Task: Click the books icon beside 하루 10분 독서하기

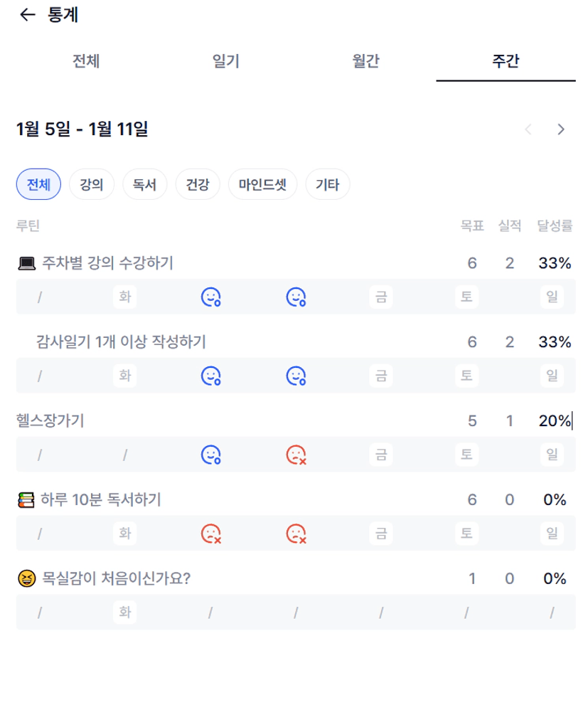Action: point(26,500)
